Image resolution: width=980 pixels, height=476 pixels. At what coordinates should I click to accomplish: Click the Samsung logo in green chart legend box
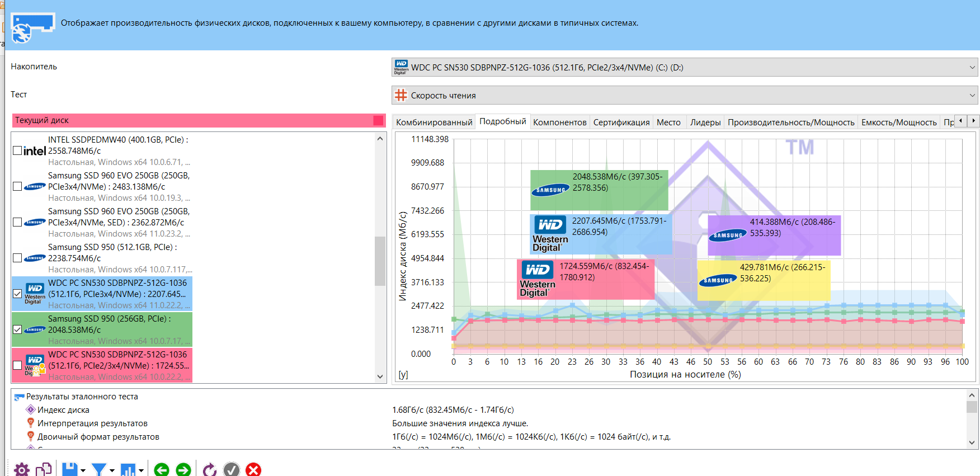[551, 190]
